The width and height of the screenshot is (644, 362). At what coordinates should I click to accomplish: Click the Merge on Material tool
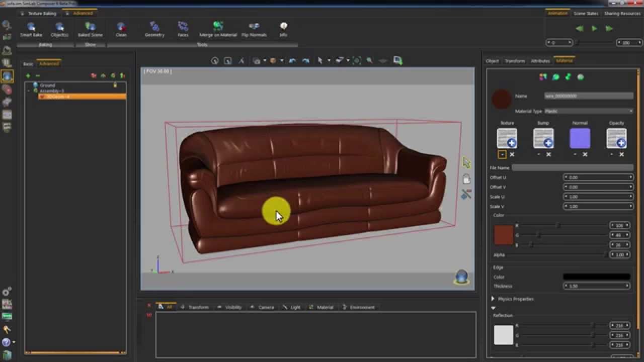tap(218, 29)
